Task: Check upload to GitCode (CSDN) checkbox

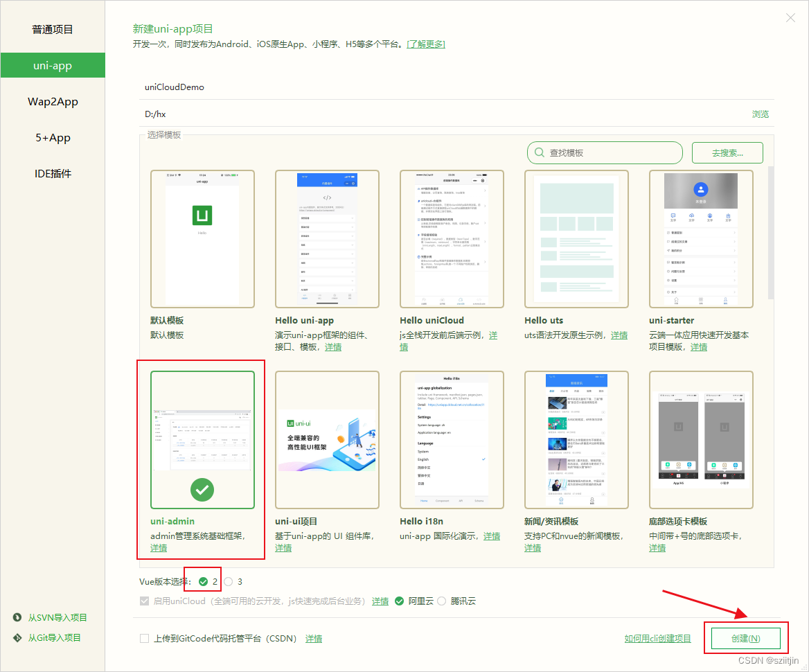Action: (x=145, y=639)
